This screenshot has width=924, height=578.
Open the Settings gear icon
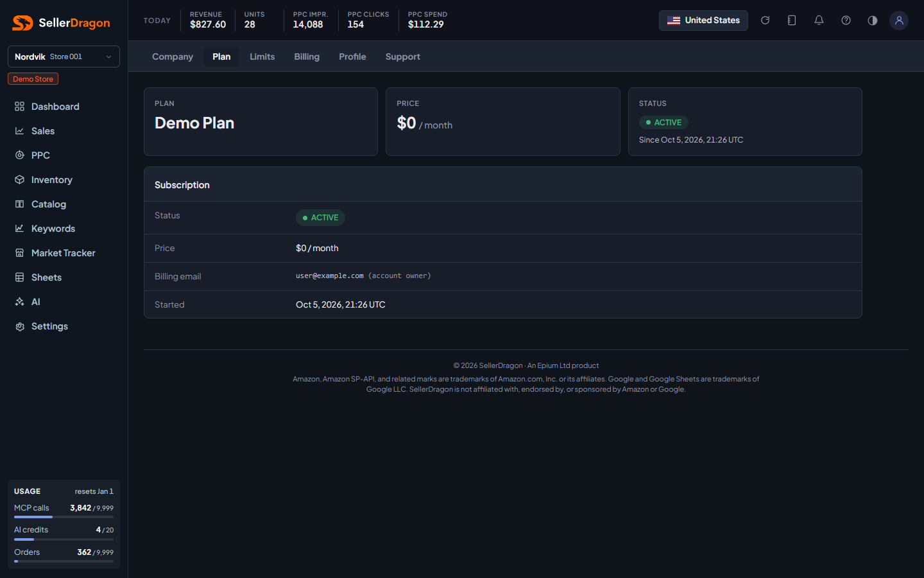(x=20, y=326)
